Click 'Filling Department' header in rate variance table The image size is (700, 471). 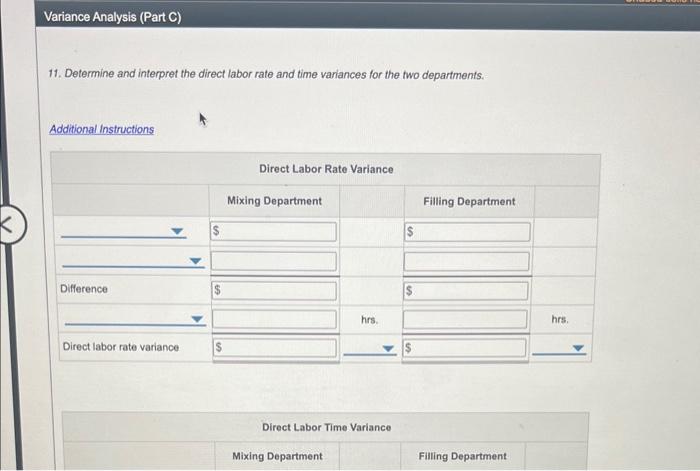(x=469, y=202)
